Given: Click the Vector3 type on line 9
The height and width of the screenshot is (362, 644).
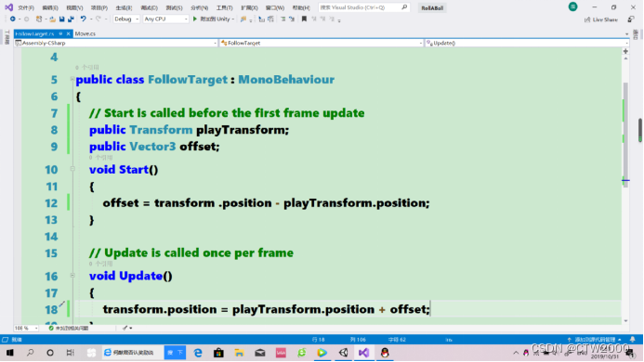Looking at the screenshot, I should click(x=152, y=147).
